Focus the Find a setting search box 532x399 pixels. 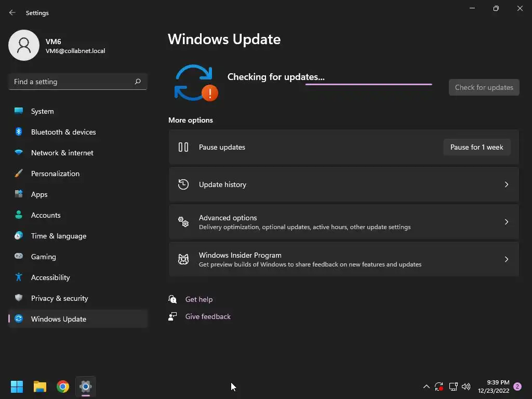point(78,82)
